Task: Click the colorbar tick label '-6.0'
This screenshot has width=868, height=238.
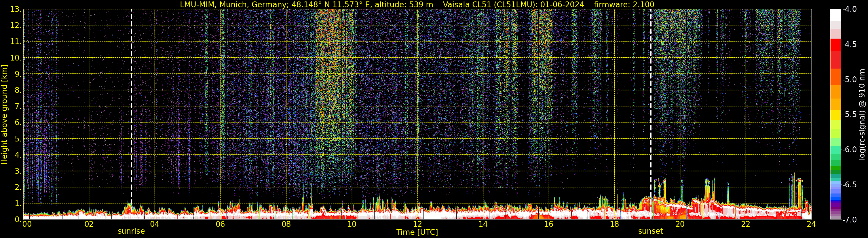Action: (x=849, y=149)
